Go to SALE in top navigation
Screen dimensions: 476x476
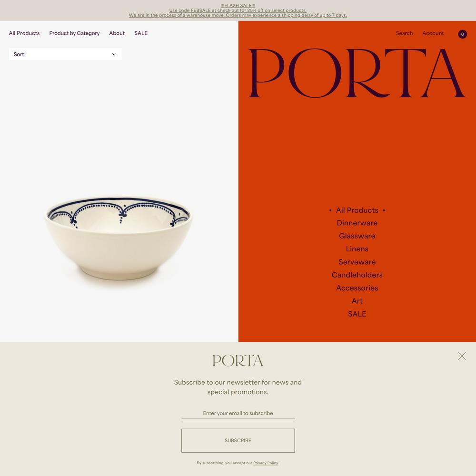[141, 33]
